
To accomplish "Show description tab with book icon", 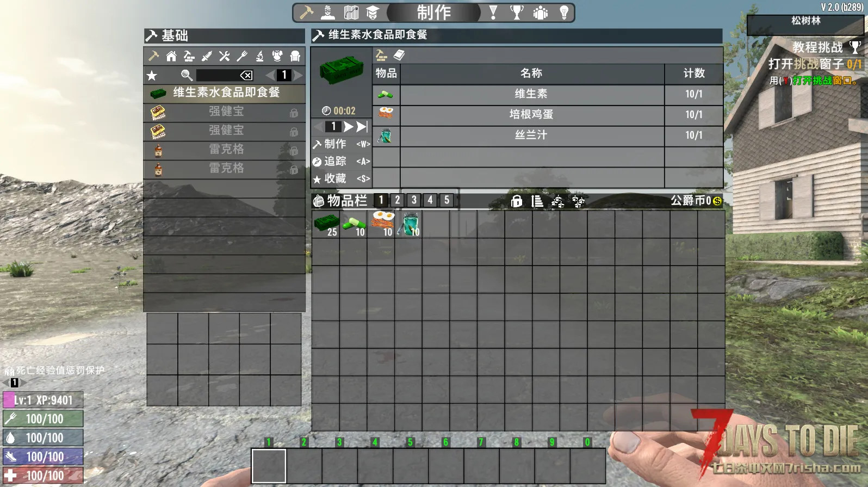I will [x=399, y=55].
